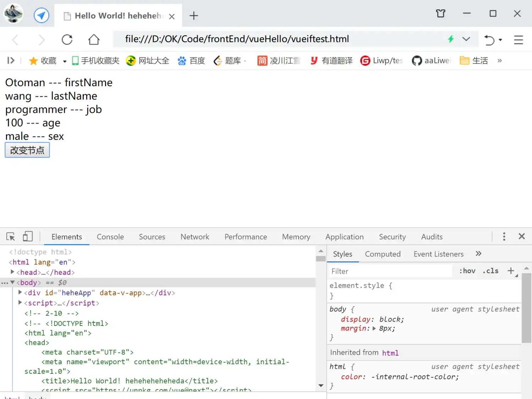Open the Computed pane tab
The height and width of the screenshot is (399, 532).
click(383, 254)
